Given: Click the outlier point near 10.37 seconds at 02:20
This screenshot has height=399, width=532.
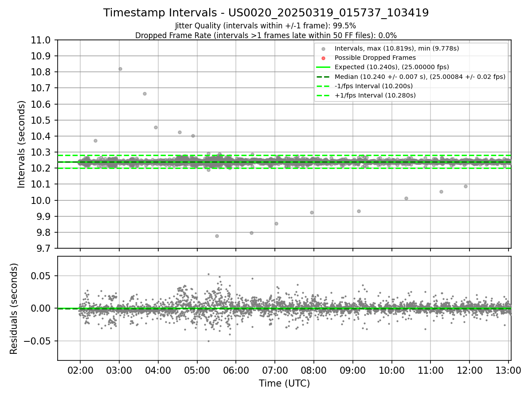Looking at the screenshot, I should pyautogui.click(x=95, y=141).
